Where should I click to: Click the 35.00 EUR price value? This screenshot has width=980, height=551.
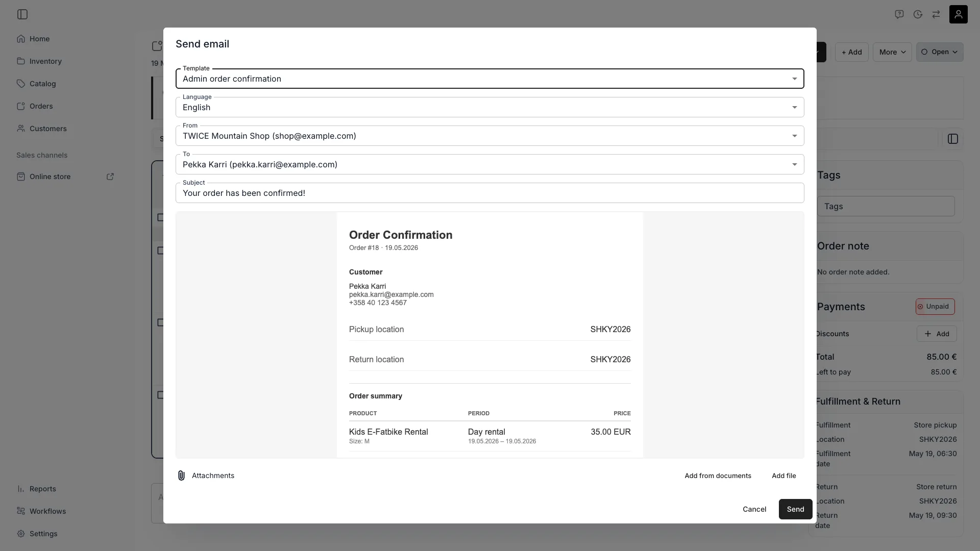pyautogui.click(x=610, y=432)
